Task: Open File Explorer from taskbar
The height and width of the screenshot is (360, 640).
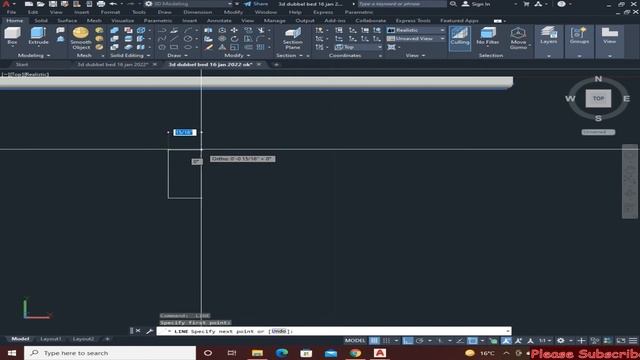Action: click(x=257, y=353)
